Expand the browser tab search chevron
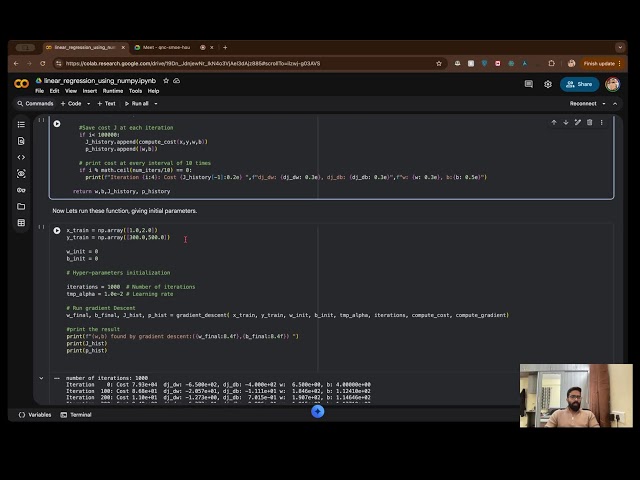This screenshot has width=640, height=480. 620,47
